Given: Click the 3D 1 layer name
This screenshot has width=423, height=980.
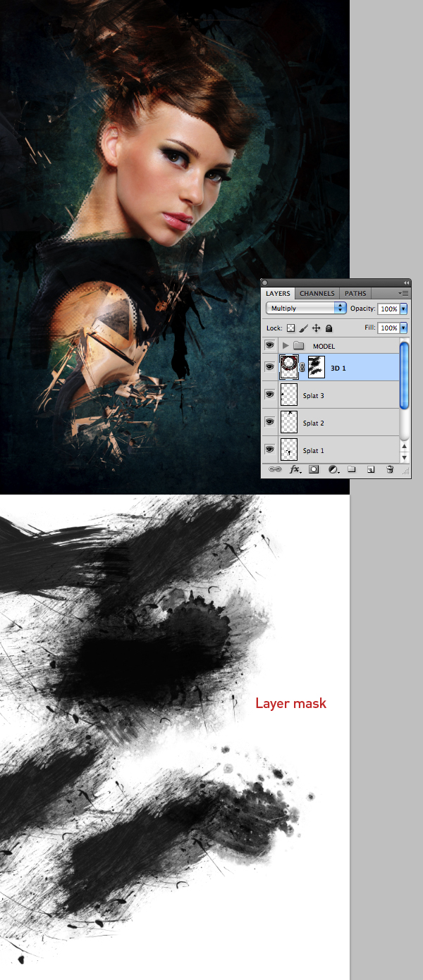Looking at the screenshot, I should [338, 368].
